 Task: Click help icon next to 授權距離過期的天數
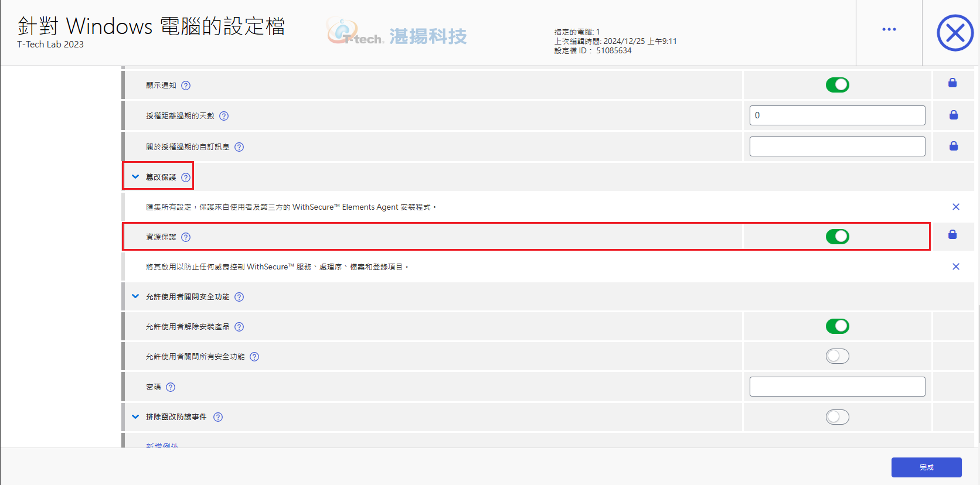[x=224, y=116]
